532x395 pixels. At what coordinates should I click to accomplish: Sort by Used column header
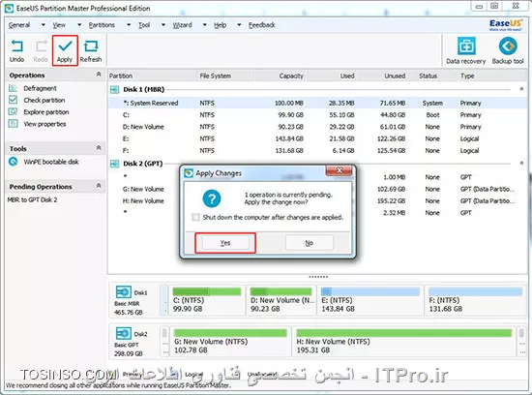(331, 76)
